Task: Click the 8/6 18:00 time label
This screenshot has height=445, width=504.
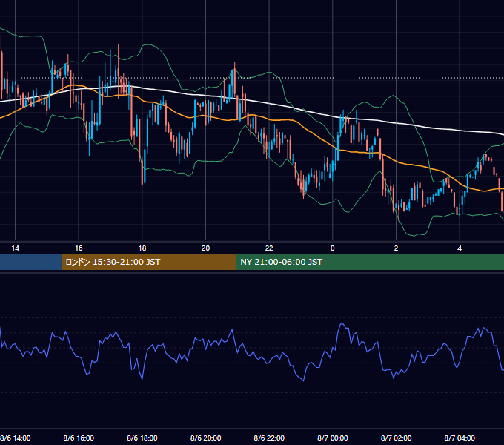Action: [x=142, y=438]
